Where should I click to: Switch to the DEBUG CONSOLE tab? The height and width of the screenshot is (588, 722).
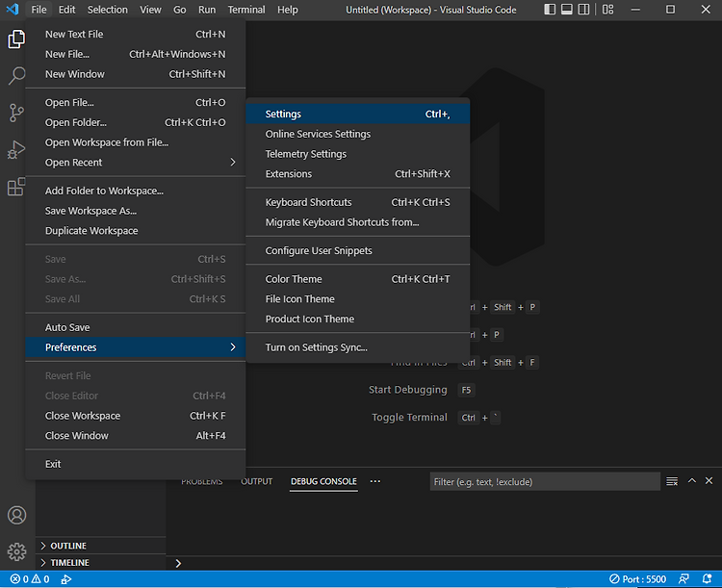(x=323, y=481)
